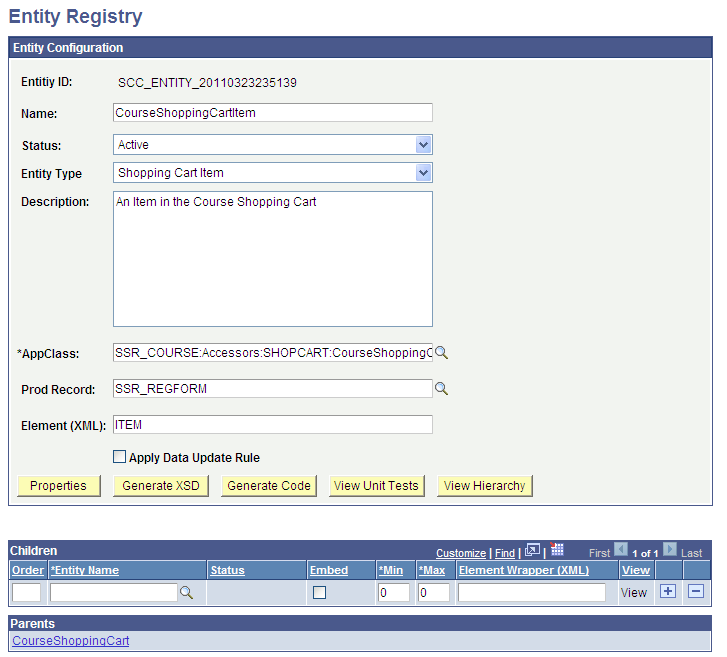Add a new Children row with plus icon
Screen dimensions: 727x657
[668, 591]
